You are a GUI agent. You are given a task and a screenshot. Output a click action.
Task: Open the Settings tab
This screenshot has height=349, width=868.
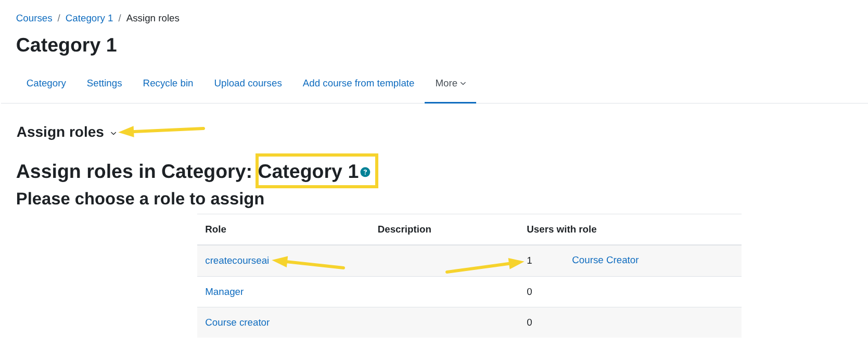104,83
